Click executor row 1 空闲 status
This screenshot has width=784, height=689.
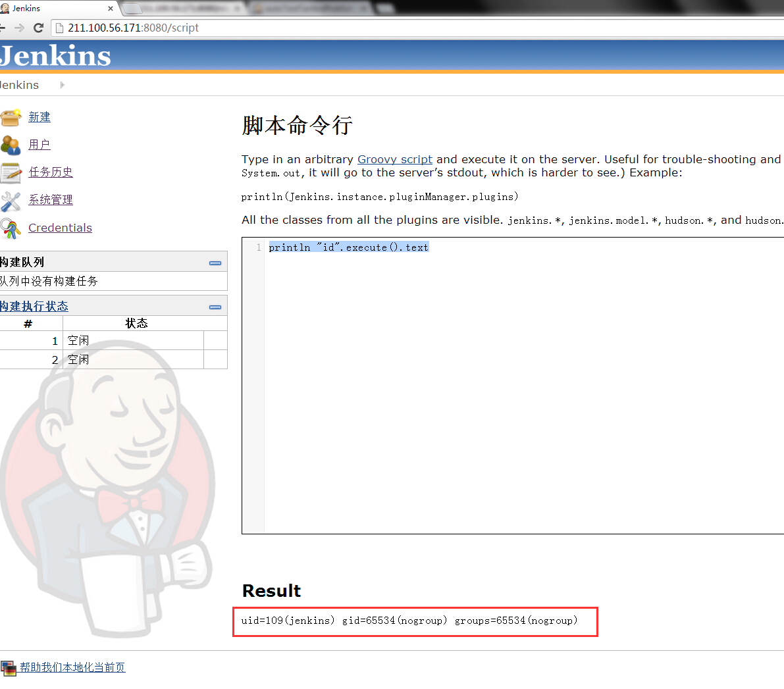78,340
